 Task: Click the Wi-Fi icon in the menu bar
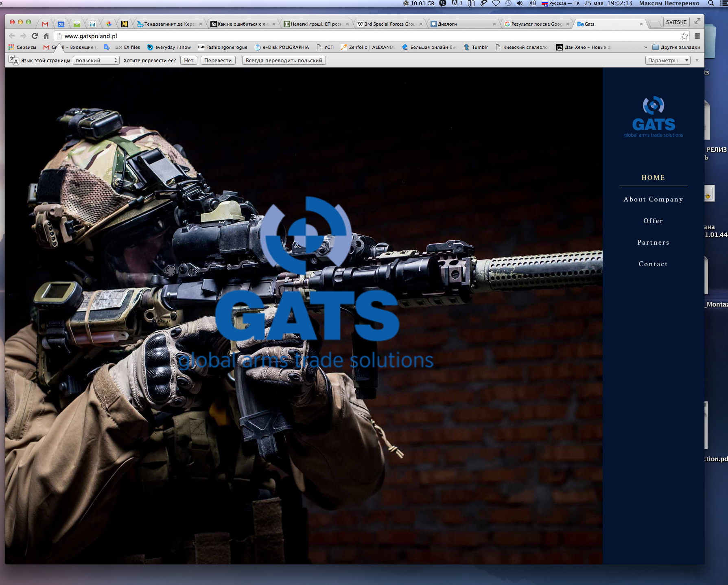[x=496, y=3]
